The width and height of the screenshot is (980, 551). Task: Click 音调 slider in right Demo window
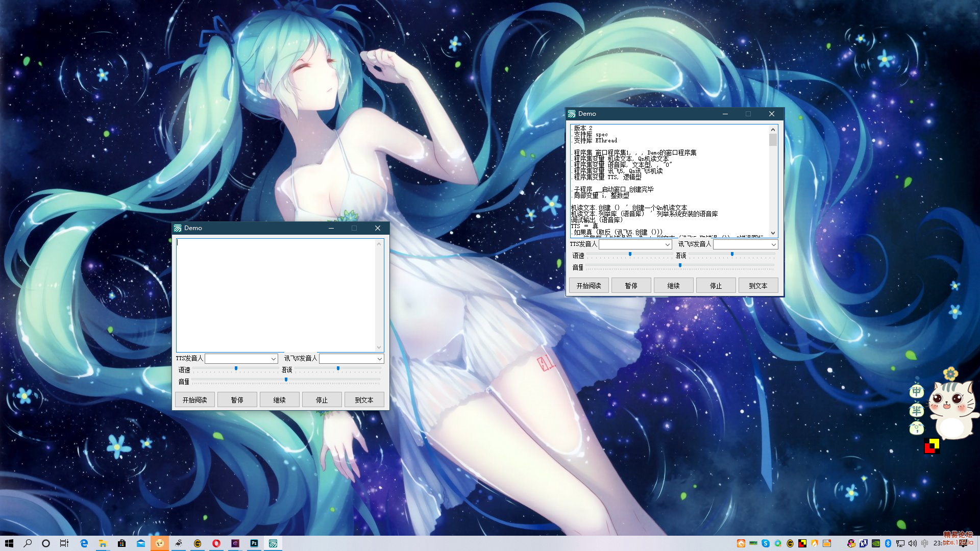(732, 255)
